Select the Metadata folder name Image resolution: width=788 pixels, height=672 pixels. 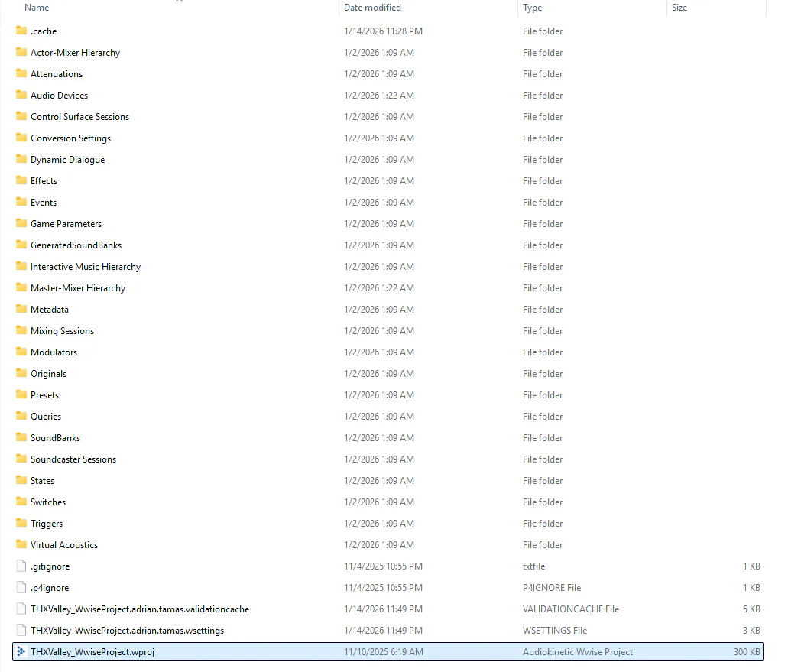[x=50, y=309]
